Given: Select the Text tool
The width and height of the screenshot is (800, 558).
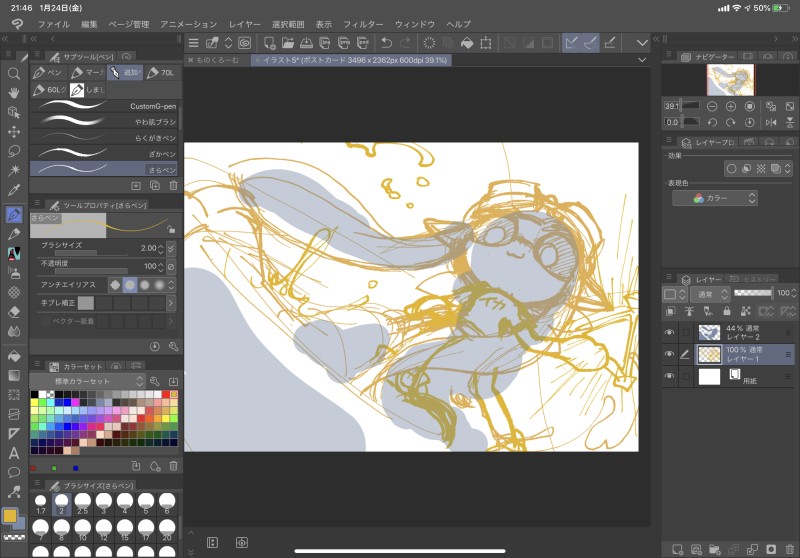Looking at the screenshot, I should click(x=14, y=453).
